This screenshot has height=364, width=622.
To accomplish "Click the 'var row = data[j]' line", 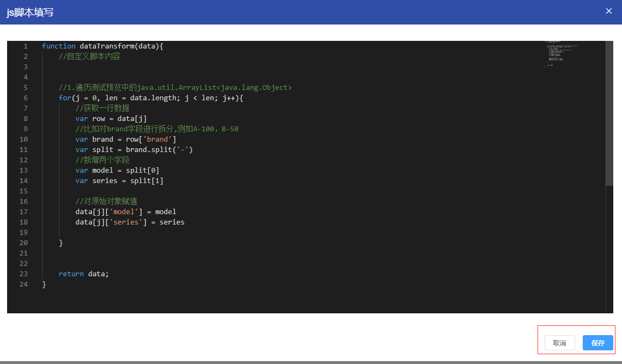I will [111, 119].
